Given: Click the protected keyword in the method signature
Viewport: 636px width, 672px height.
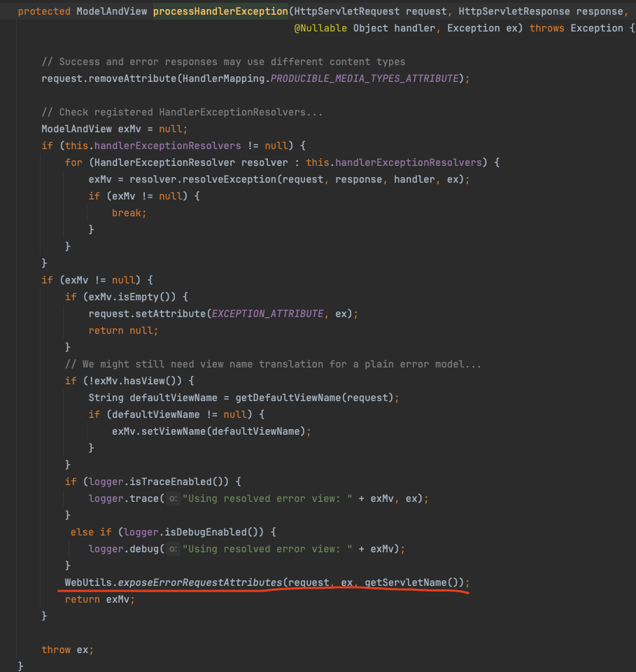Looking at the screenshot, I should [x=44, y=11].
